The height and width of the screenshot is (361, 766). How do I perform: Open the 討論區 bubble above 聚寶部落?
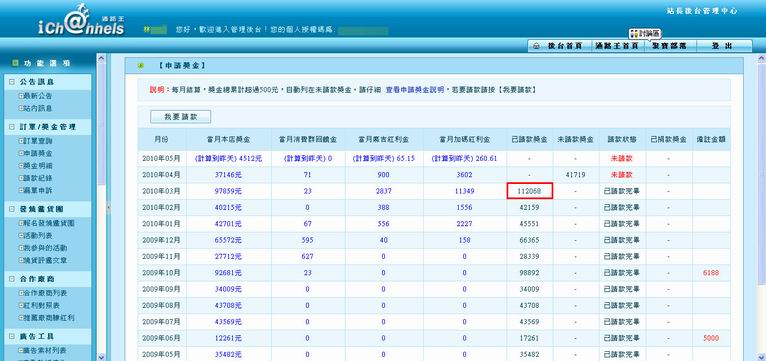click(645, 33)
